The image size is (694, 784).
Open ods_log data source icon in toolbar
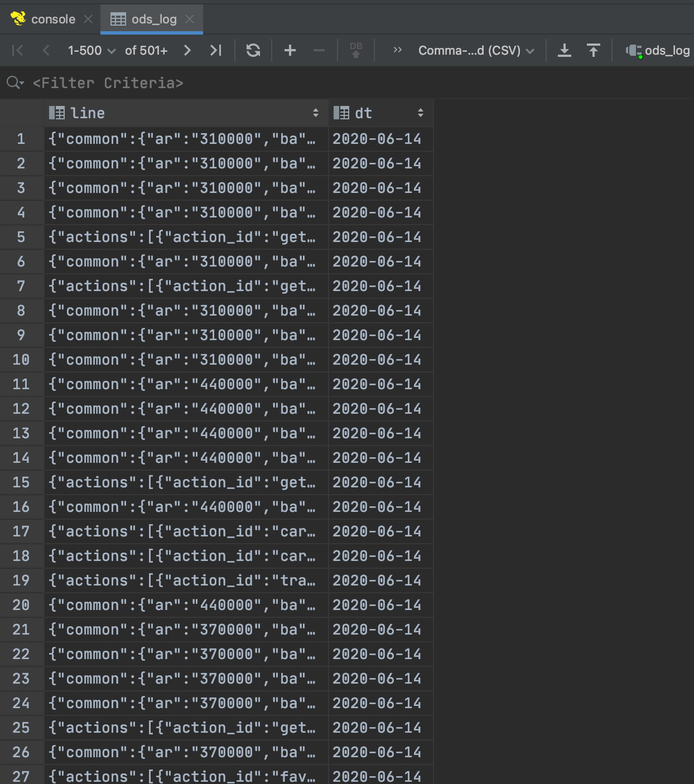[x=634, y=51]
